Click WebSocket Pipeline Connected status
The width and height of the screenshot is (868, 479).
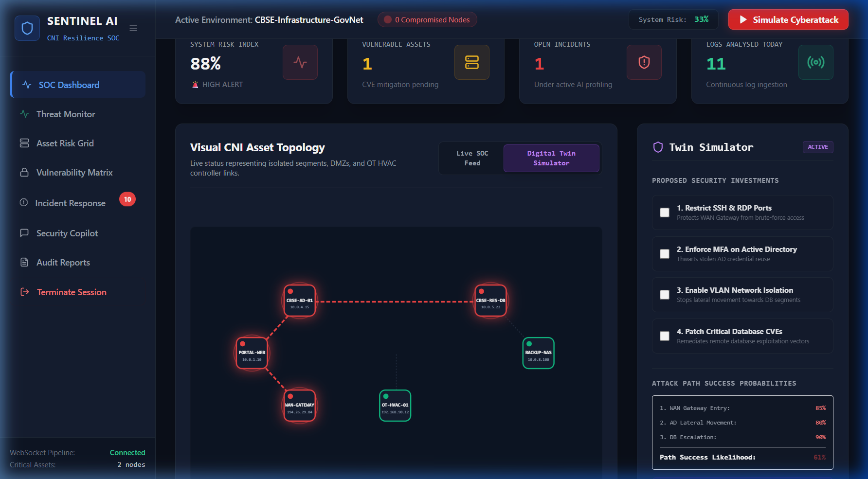(127, 453)
